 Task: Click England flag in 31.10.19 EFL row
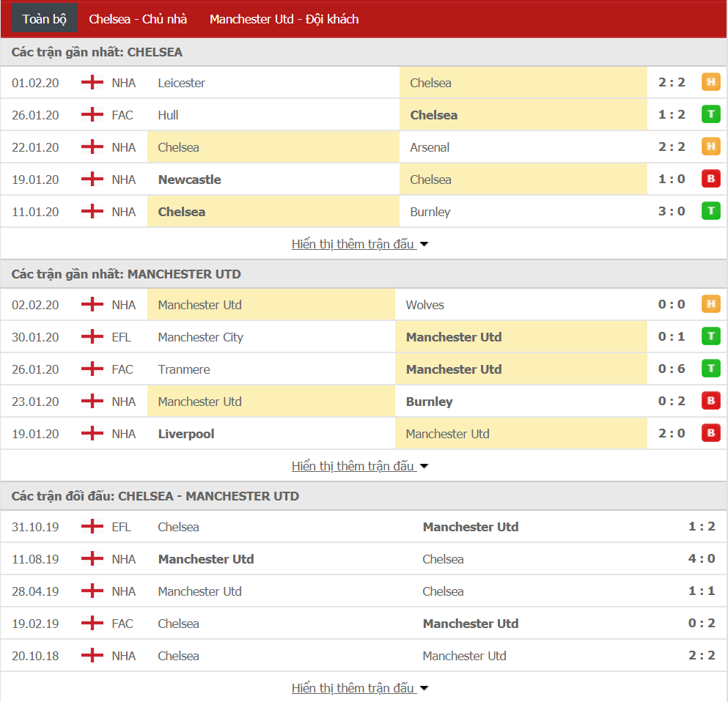92,526
